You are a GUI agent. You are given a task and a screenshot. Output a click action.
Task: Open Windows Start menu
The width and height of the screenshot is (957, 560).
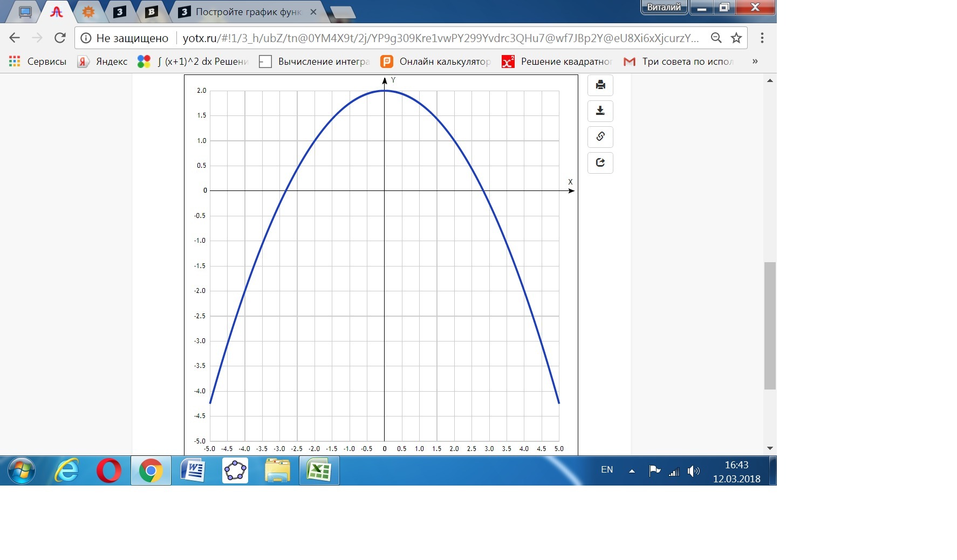click(x=22, y=471)
